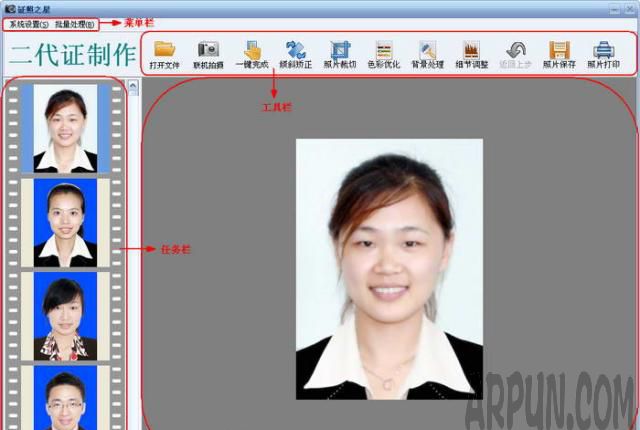The width and height of the screenshot is (640, 430).
Task: Run the 一键完成 one-click finish tool
Action: pyautogui.click(x=252, y=53)
